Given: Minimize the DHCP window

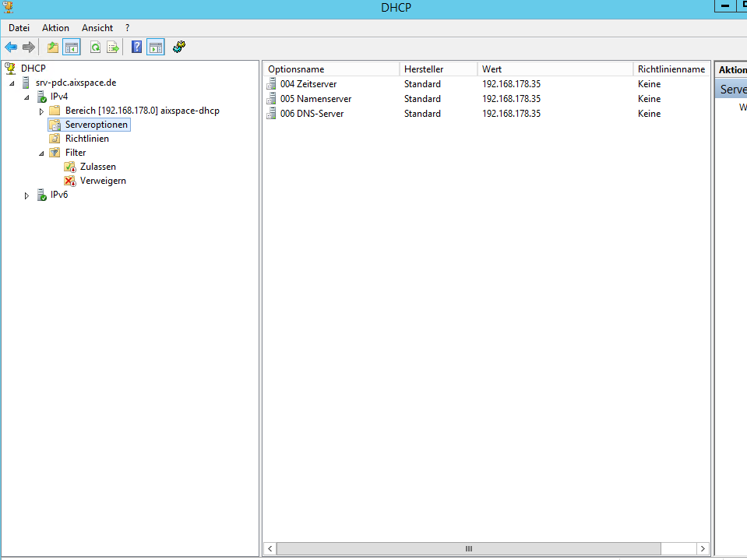Looking at the screenshot, I should click(725, 5).
